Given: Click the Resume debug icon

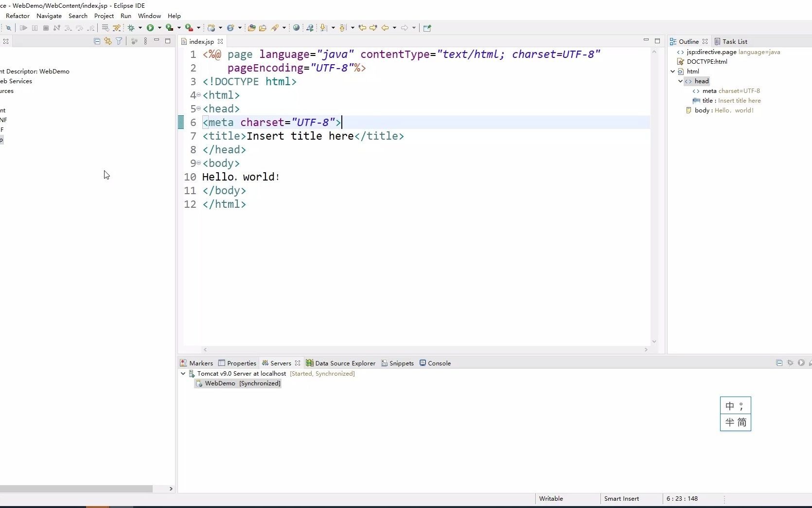Looking at the screenshot, I should pos(23,28).
